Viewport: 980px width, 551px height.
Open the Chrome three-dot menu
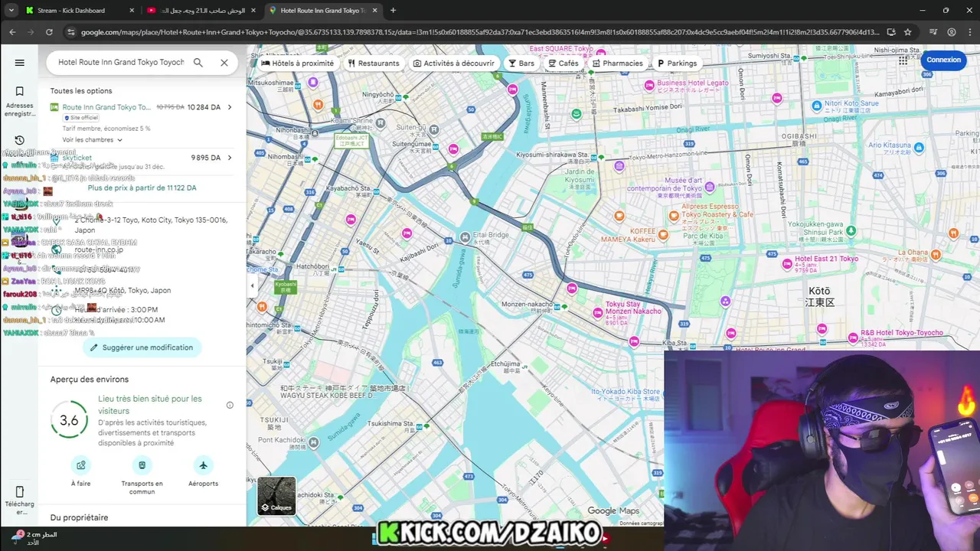pyautogui.click(x=969, y=32)
